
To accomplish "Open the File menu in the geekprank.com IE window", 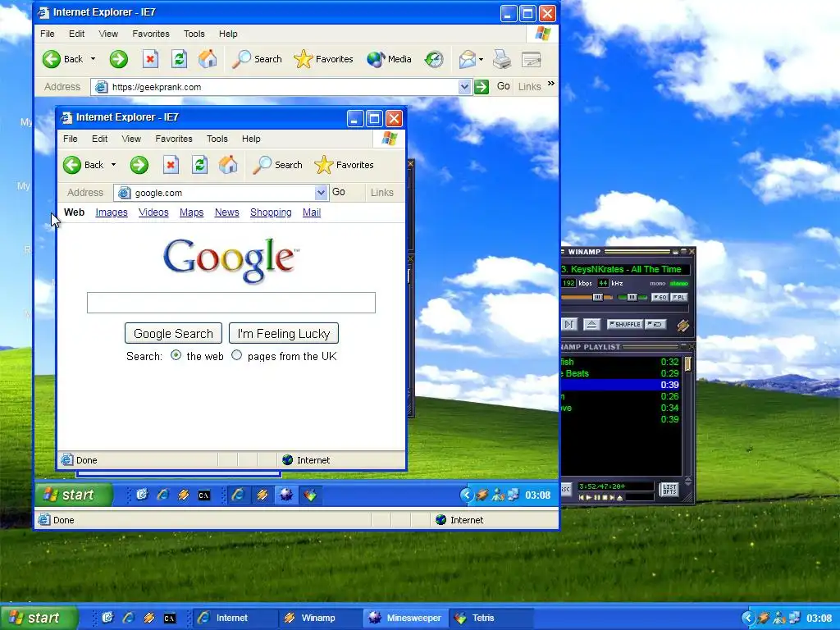I will click(x=47, y=34).
